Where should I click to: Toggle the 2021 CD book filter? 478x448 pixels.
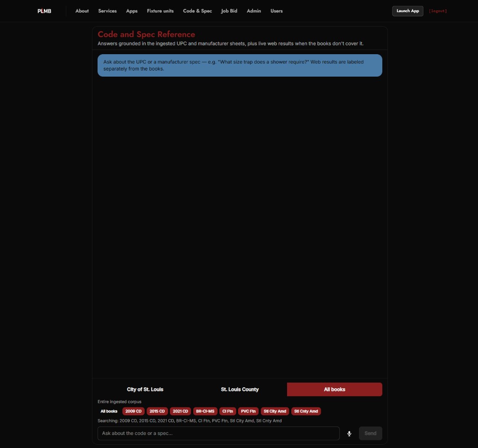(x=180, y=411)
